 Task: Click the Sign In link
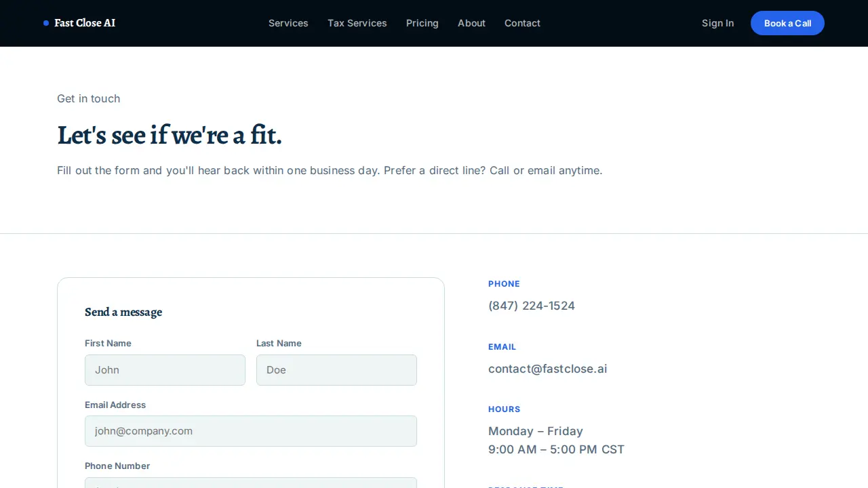pyautogui.click(x=717, y=23)
